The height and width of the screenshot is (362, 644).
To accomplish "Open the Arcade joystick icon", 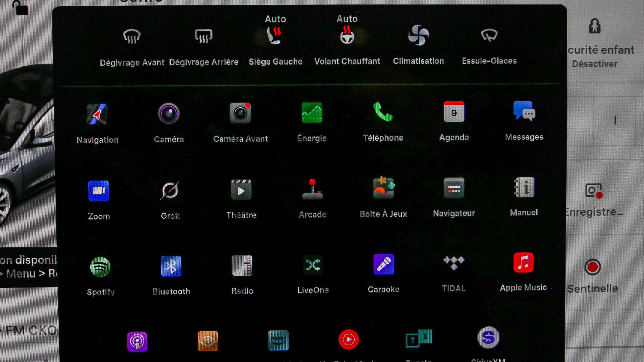I will tap(312, 189).
